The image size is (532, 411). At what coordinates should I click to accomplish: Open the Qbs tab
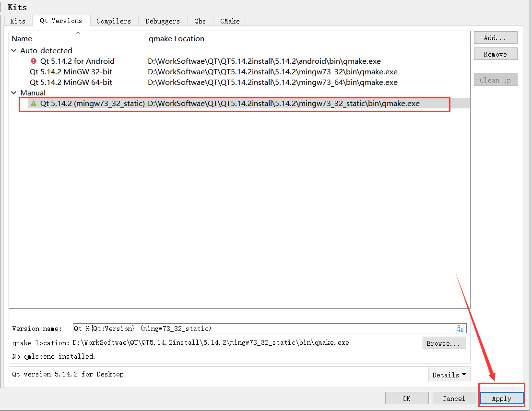point(200,21)
